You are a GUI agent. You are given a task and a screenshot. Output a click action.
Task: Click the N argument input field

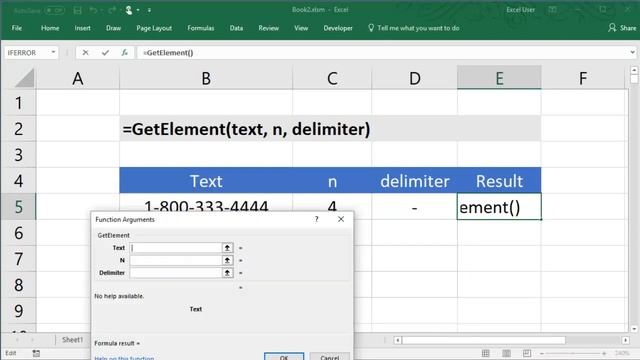tap(176, 260)
